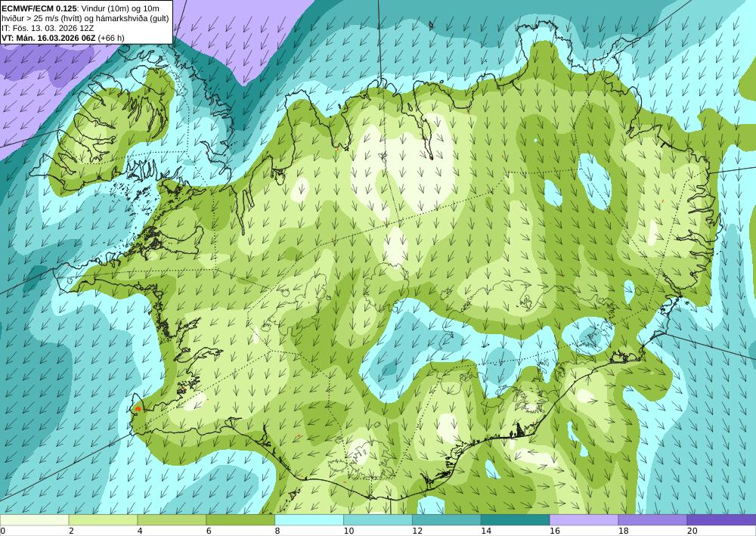The image size is (756, 536).
Task: Click the medium green 4–6 m/s legend swatch
Action: [172, 520]
